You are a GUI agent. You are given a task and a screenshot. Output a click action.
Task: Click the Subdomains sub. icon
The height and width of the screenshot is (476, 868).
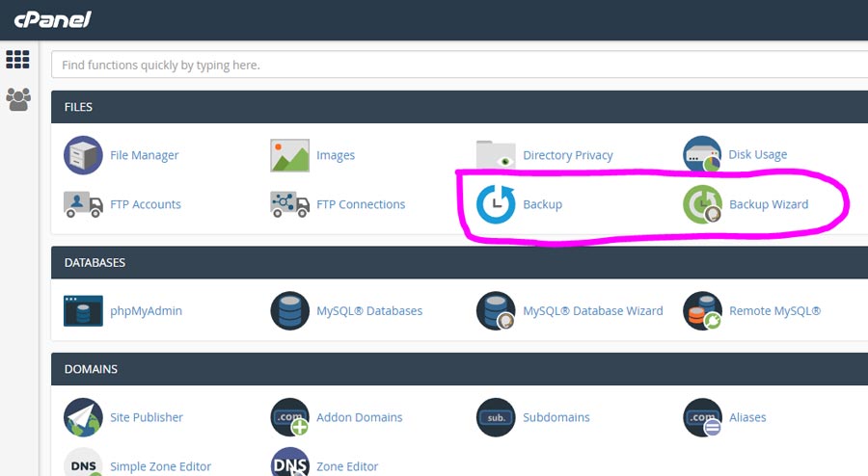click(x=496, y=417)
